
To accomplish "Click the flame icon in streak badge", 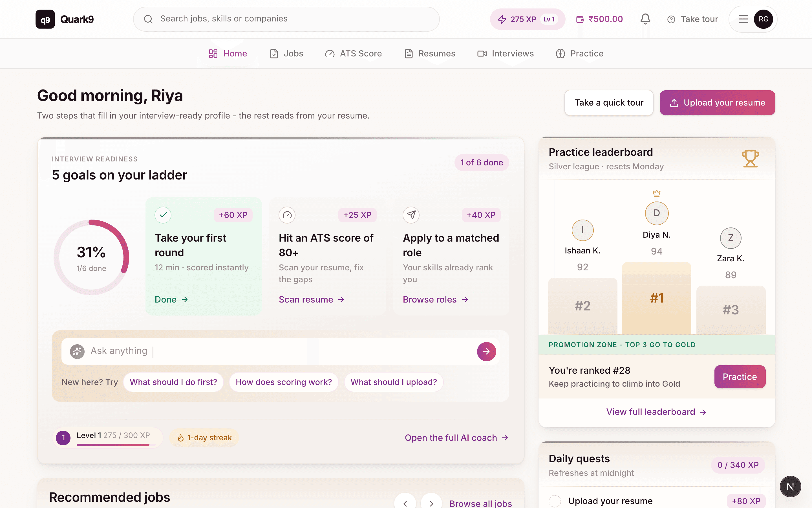I will click(x=180, y=438).
